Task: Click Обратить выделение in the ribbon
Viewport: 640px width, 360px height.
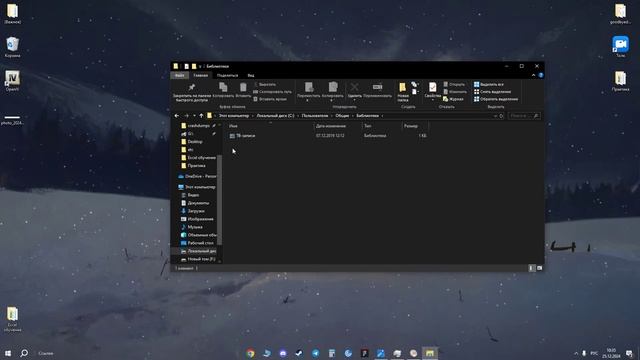Action: (x=496, y=99)
